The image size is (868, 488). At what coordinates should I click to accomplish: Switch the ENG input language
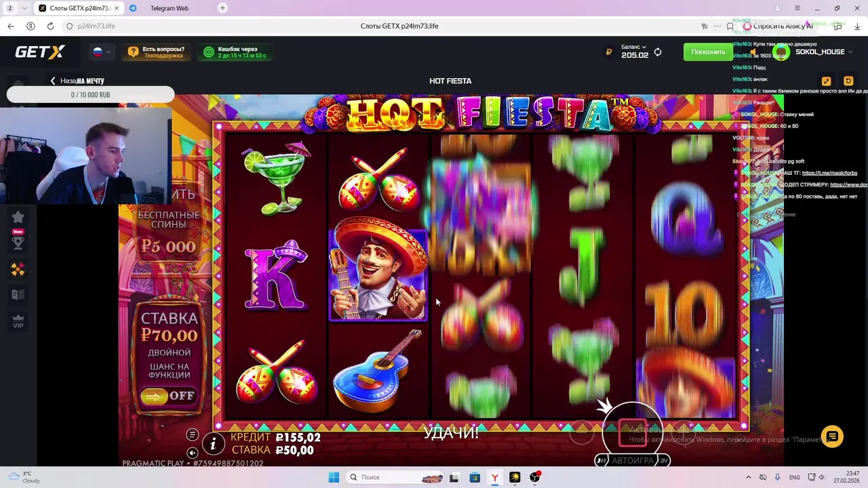point(794,477)
